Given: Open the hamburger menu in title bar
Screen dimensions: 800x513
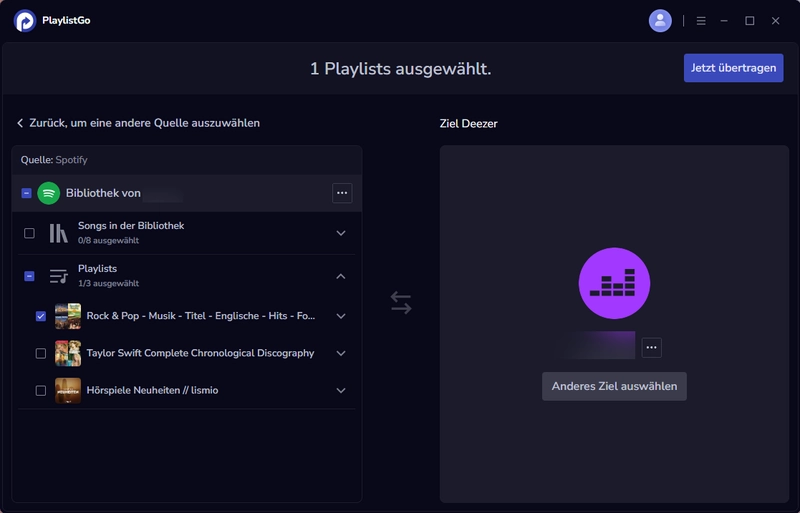Looking at the screenshot, I should click(701, 21).
